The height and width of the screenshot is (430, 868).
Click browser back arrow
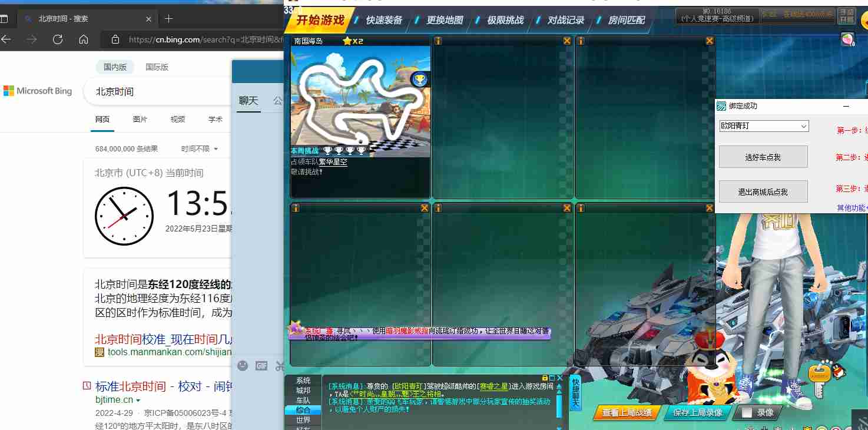6,39
